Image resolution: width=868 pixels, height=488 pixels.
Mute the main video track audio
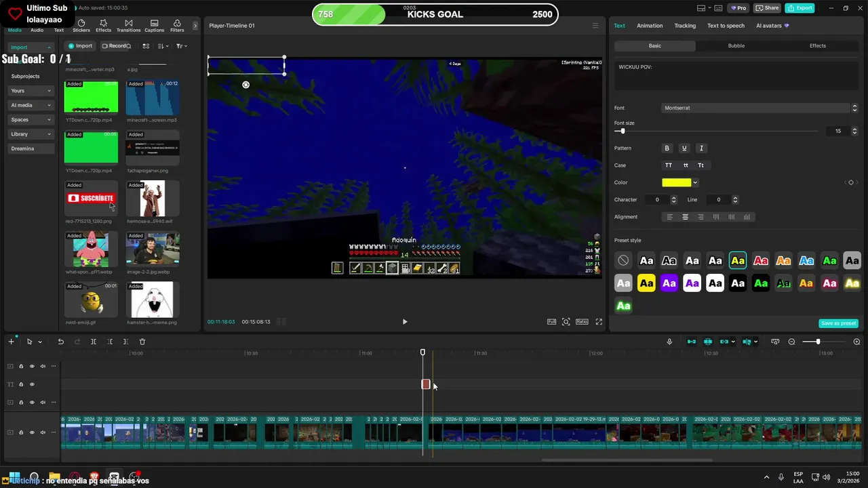point(43,432)
